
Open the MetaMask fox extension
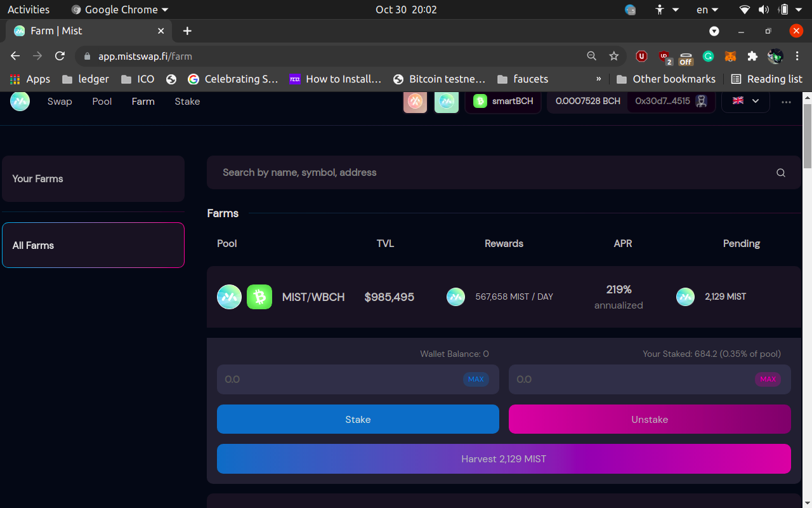click(x=731, y=56)
